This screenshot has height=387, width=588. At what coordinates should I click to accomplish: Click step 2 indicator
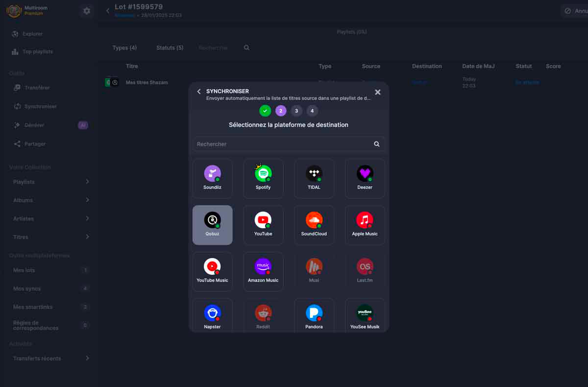[x=281, y=111]
